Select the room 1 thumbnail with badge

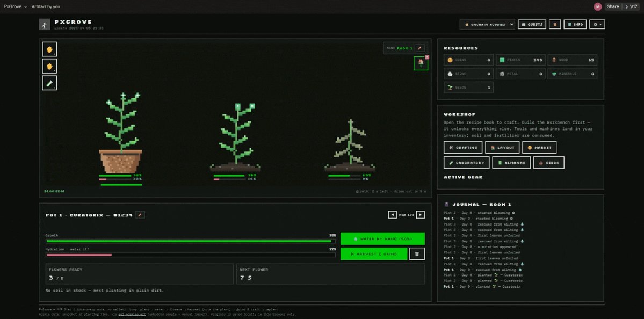[x=421, y=63]
